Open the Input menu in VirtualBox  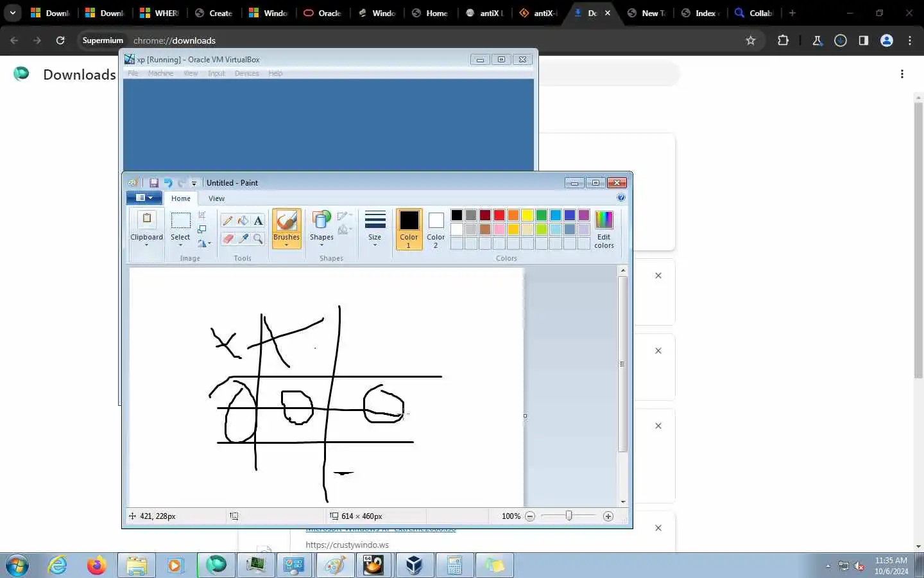(216, 73)
